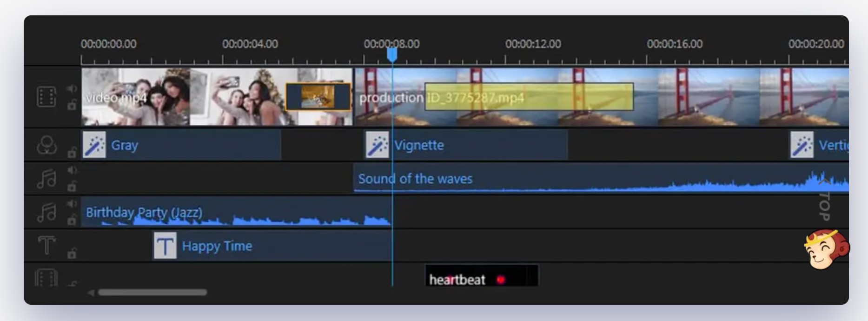Click the TOP scroll-up chevron
868x321 pixels.
click(824, 182)
